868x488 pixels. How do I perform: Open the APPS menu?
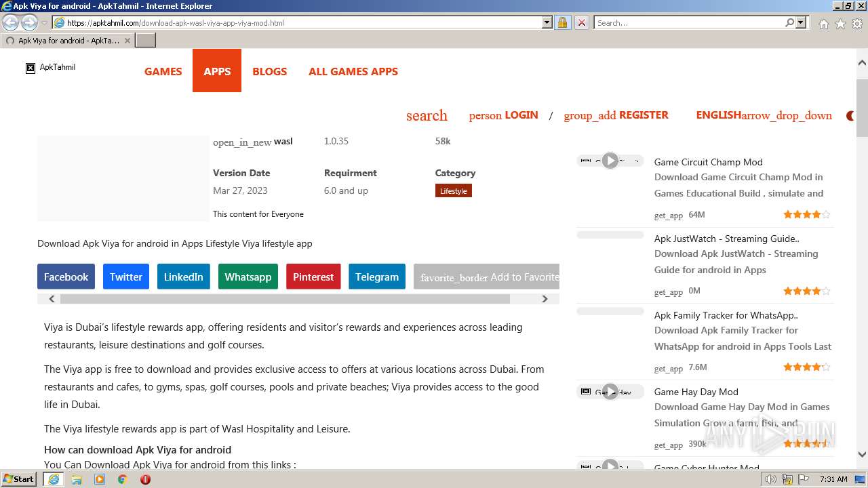point(217,70)
